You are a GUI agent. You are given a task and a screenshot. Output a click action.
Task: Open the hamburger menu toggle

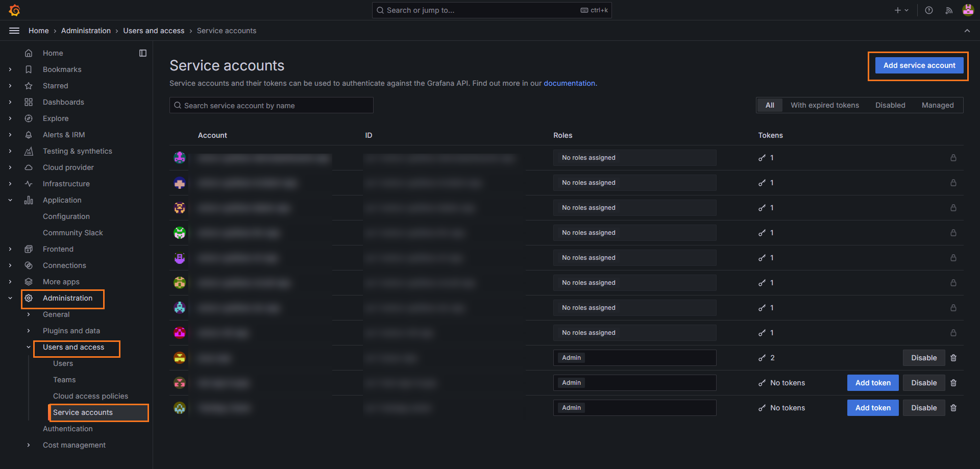click(14, 31)
